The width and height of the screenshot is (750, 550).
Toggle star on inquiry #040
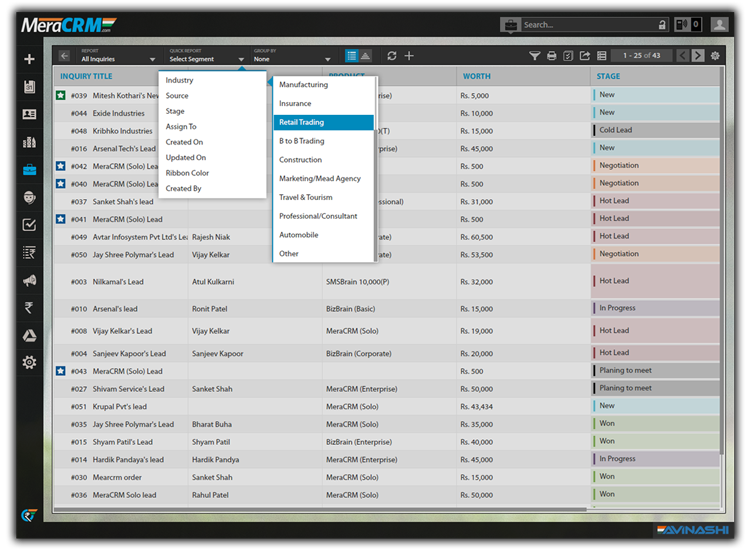point(61,184)
